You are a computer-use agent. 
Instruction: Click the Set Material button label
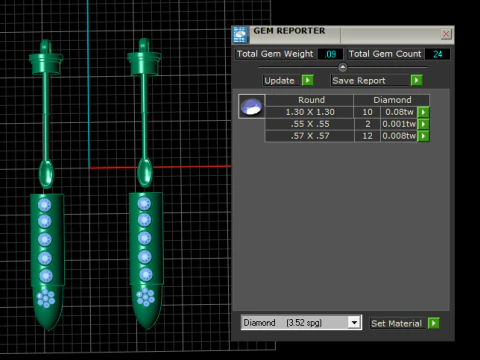pyautogui.click(x=396, y=323)
